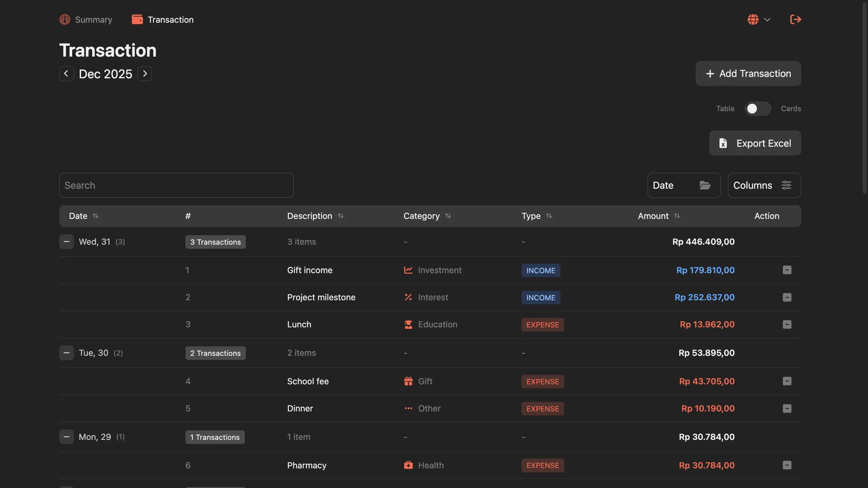Open the language globe dropdown
Image resolution: width=868 pixels, height=488 pixels.
[759, 19]
